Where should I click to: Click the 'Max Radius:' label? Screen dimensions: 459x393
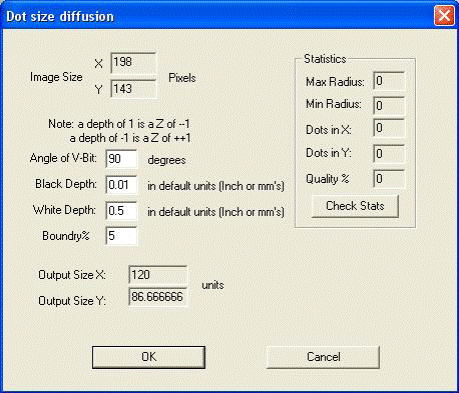tap(335, 82)
